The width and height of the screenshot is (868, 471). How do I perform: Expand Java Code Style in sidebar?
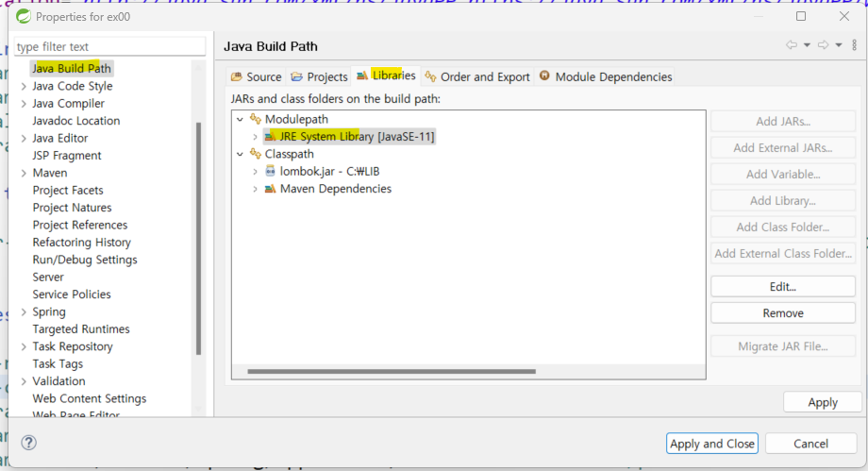[x=24, y=86]
